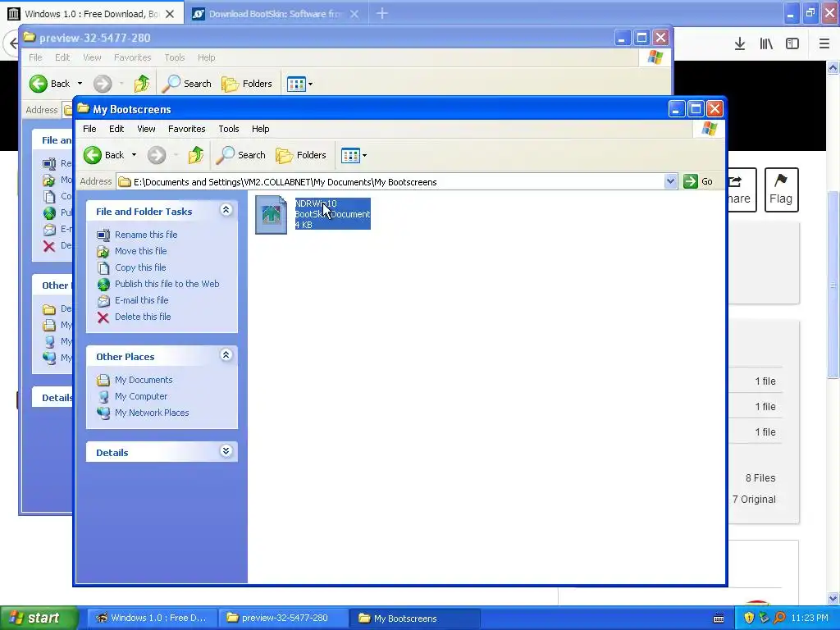Open Favorites menu in My Bootscreens
This screenshot has width=840, height=630.
pos(186,129)
